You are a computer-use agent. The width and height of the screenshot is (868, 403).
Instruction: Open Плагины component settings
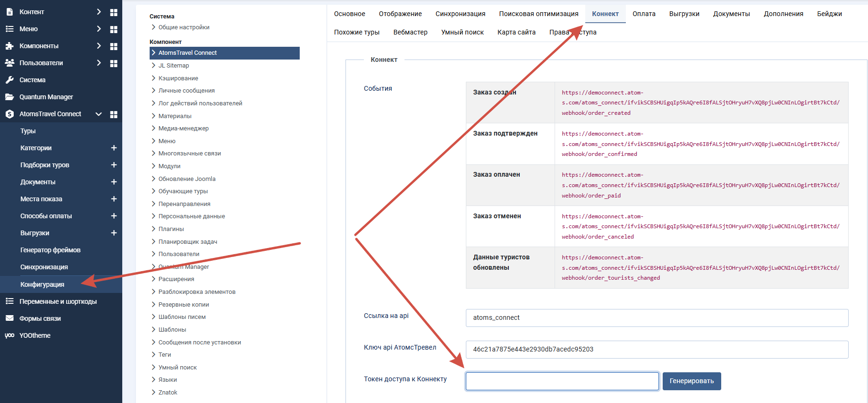[x=171, y=229]
